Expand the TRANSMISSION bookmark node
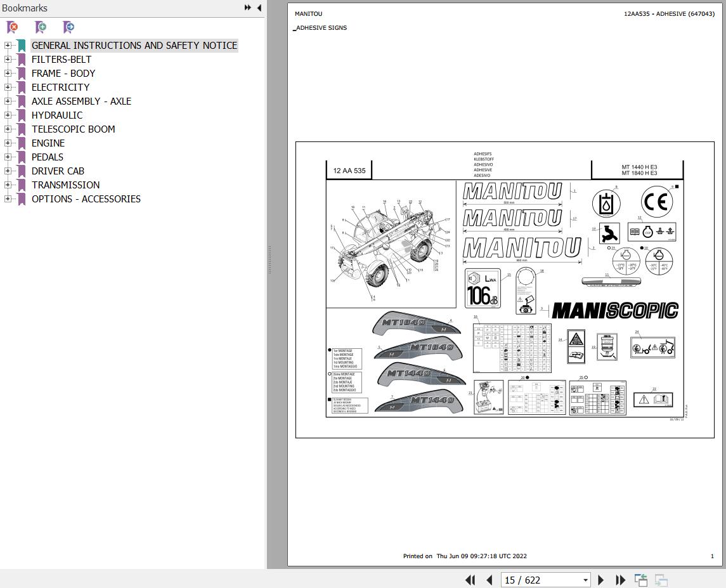This screenshot has width=726, height=588. pyautogui.click(x=8, y=185)
